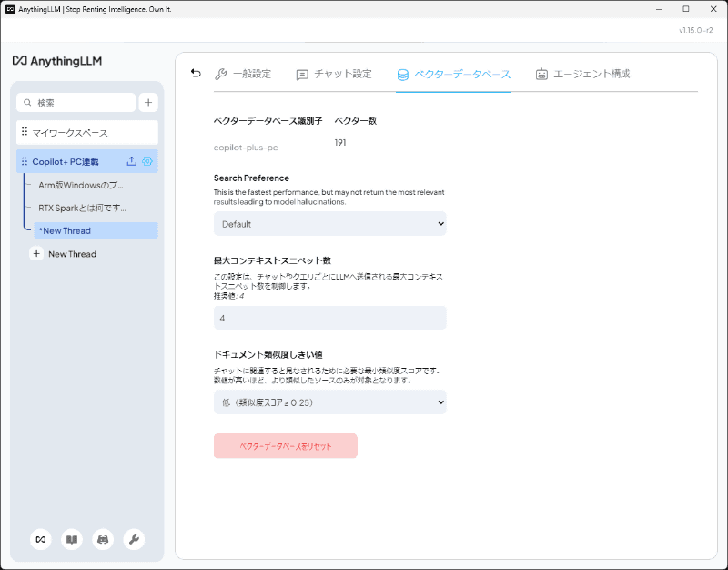Select the ベクターデータベース tab
Viewport: 728px width, 570px height.
tap(453, 74)
